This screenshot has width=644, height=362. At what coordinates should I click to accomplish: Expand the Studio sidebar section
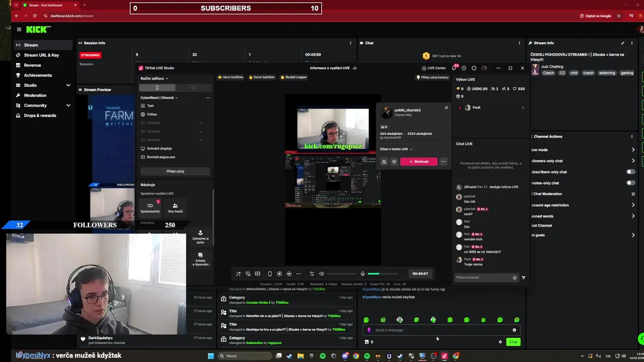tap(68, 85)
